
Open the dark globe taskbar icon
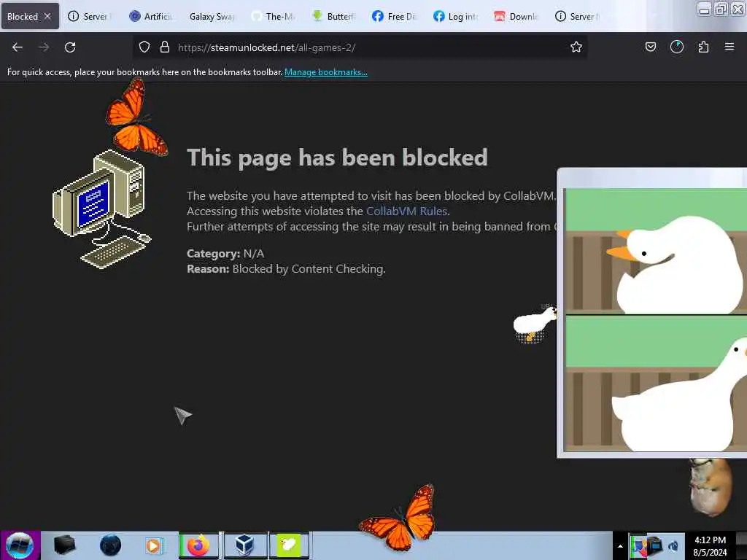(110, 545)
